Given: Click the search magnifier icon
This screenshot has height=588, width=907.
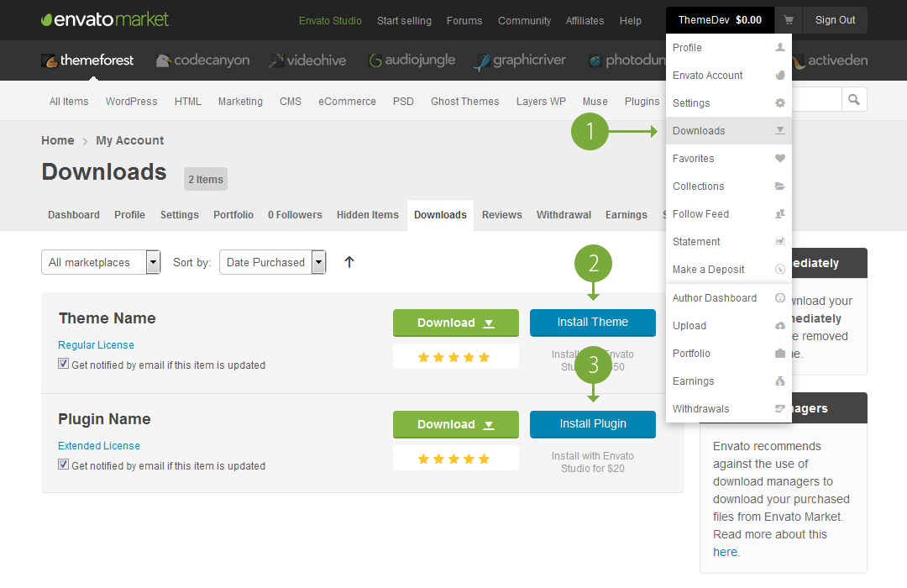Looking at the screenshot, I should [854, 100].
